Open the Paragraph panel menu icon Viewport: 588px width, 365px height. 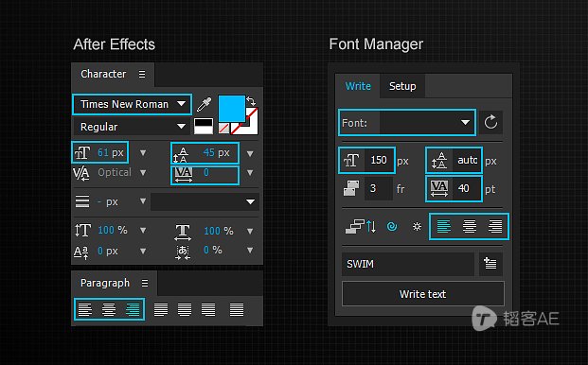[145, 283]
